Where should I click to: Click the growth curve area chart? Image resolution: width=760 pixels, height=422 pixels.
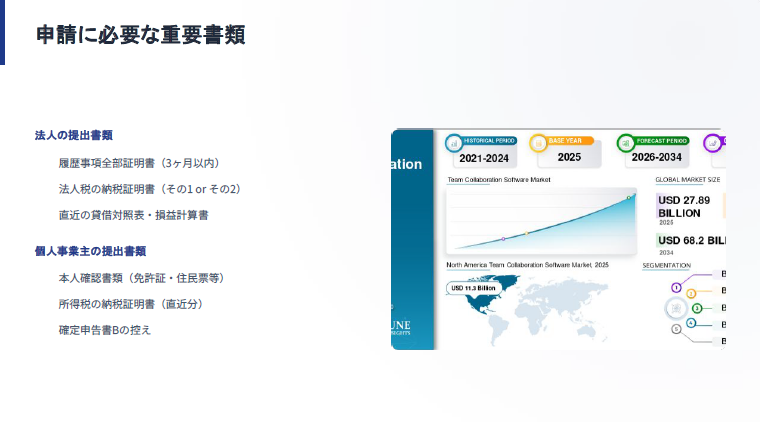[x=540, y=220]
